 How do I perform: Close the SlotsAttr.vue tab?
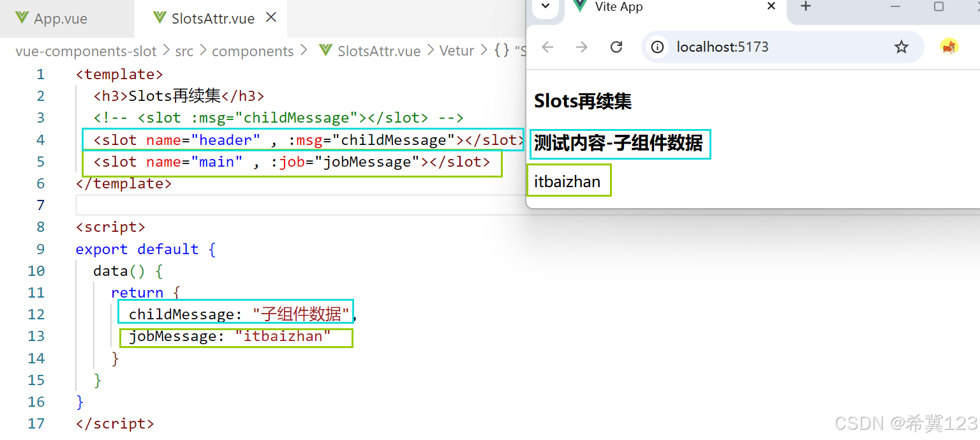click(271, 18)
